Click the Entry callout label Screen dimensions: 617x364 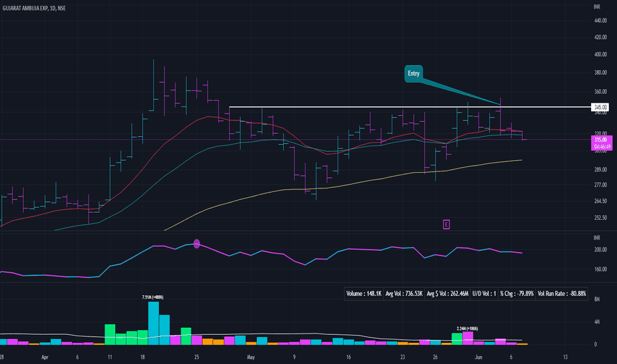[x=414, y=73]
